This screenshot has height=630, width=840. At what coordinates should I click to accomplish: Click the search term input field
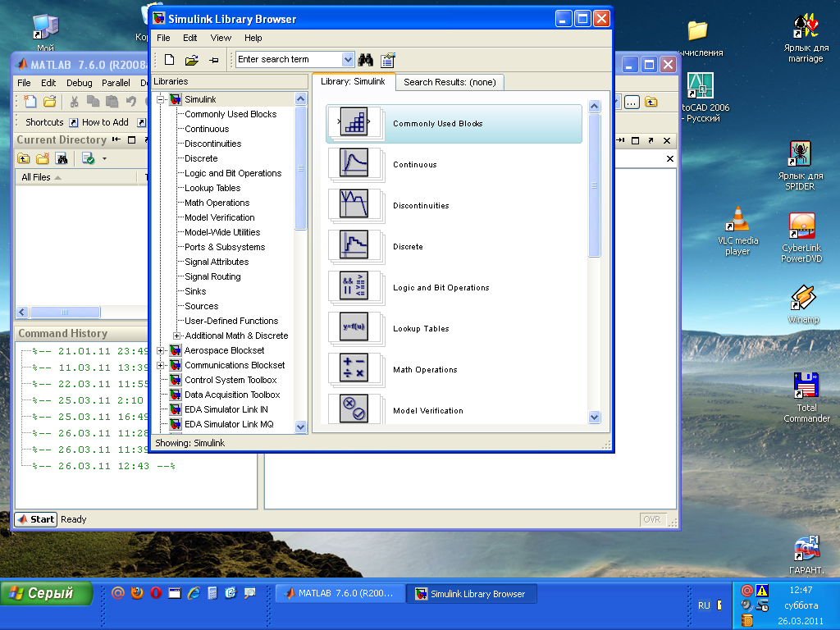[290, 59]
